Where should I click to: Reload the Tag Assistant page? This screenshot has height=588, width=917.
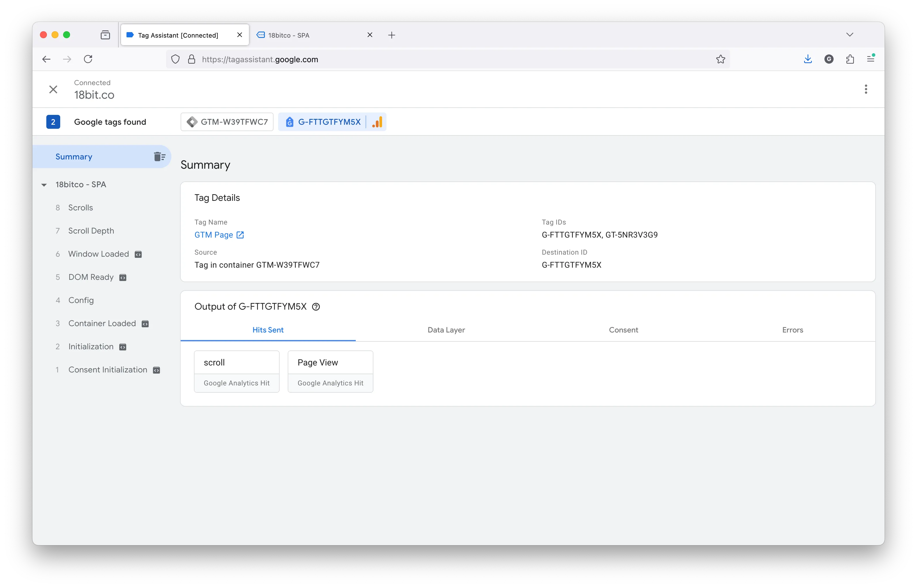[88, 59]
